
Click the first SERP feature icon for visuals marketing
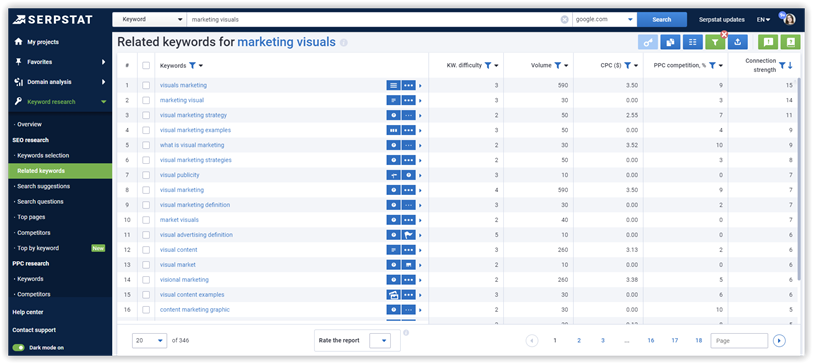tap(394, 85)
